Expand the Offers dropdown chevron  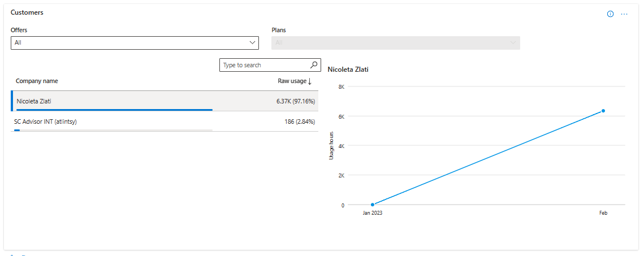(252, 43)
